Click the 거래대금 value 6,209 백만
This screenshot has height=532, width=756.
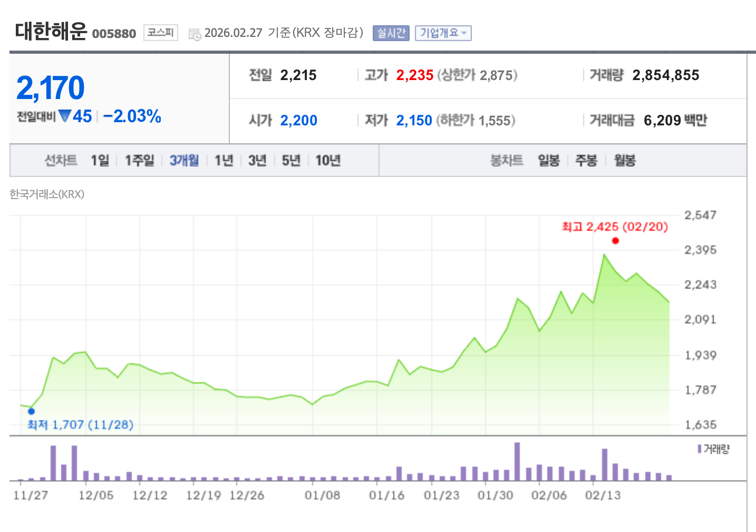pyautogui.click(x=675, y=121)
